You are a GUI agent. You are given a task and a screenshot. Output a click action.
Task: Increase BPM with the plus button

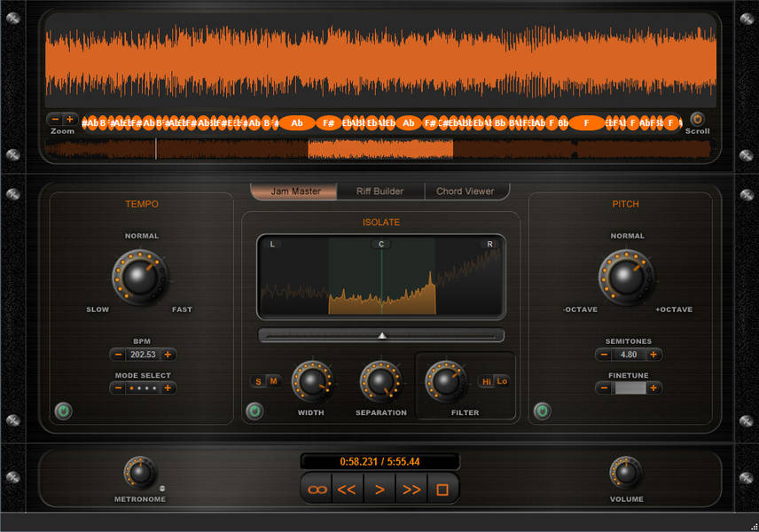(x=168, y=355)
